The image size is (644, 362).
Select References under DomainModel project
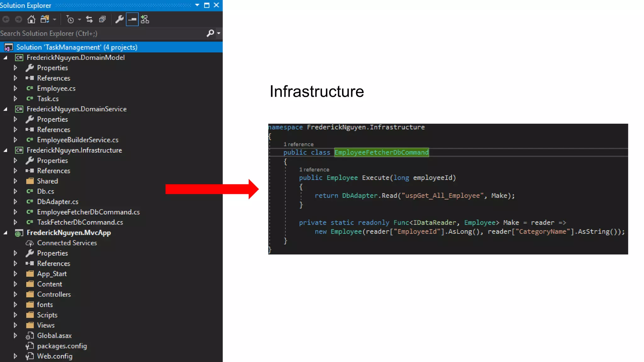click(53, 78)
